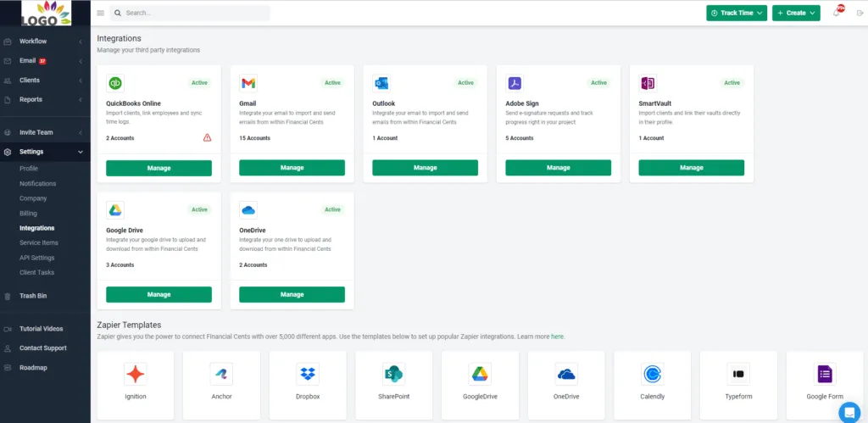The width and height of the screenshot is (868, 423).
Task: Open the chat support bubble icon
Action: [x=849, y=412]
